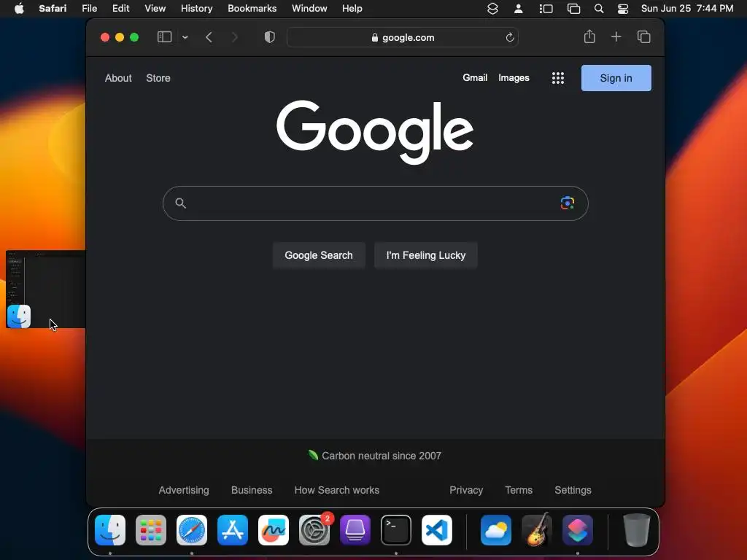Open the Help menu
This screenshot has height=560, width=747.
click(352, 9)
